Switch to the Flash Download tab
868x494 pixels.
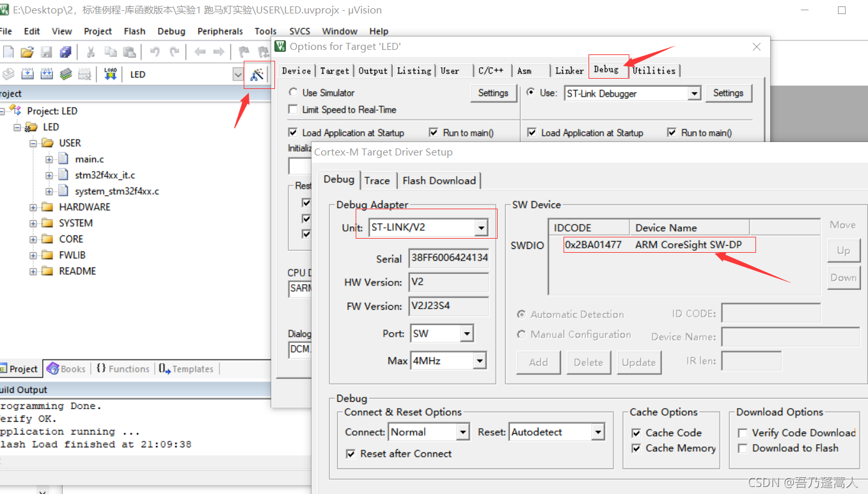pyautogui.click(x=439, y=180)
